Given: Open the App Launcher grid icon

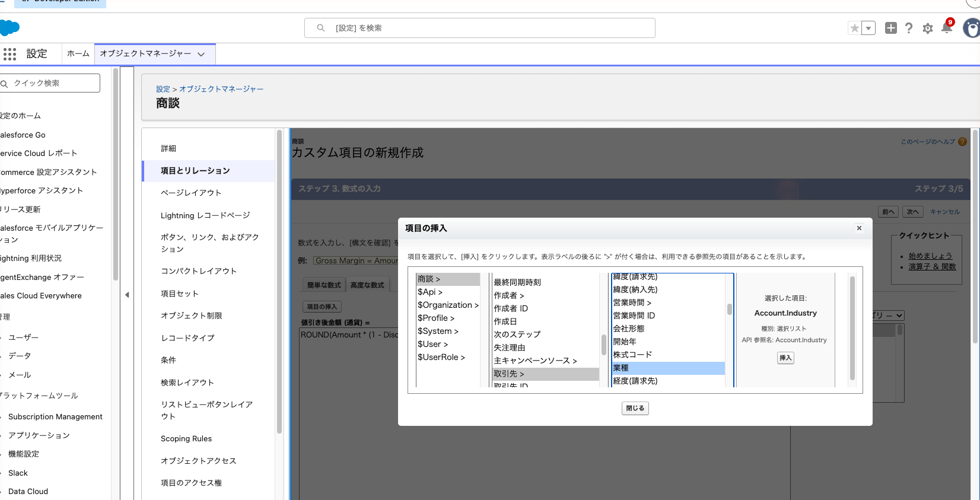Looking at the screenshot, I should (9, 54).
